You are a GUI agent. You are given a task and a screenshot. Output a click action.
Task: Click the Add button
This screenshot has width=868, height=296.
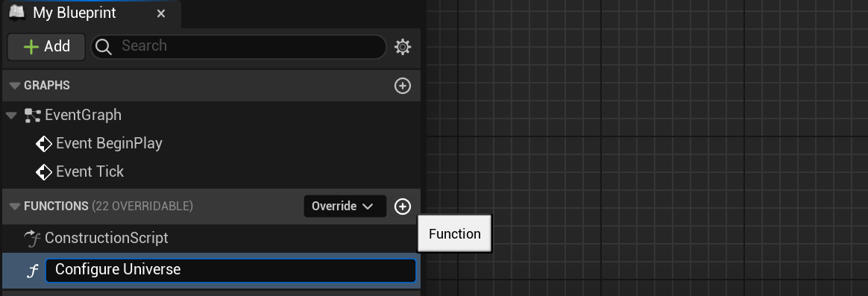pos(46,46)
